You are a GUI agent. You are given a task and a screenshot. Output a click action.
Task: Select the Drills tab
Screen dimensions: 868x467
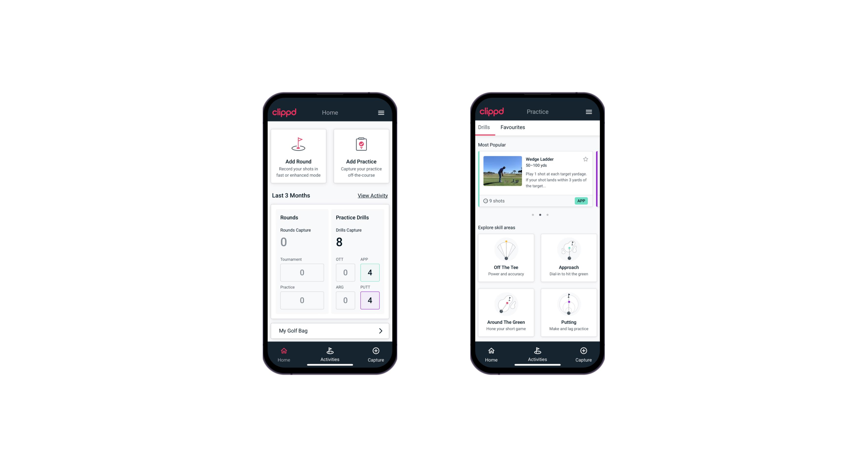484,127
